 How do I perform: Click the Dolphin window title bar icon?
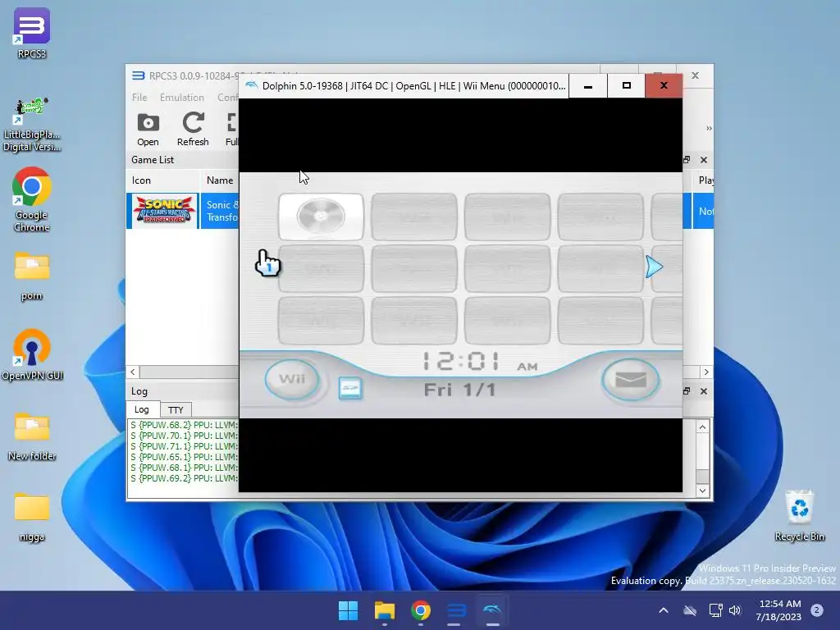[x=251, y=85]
